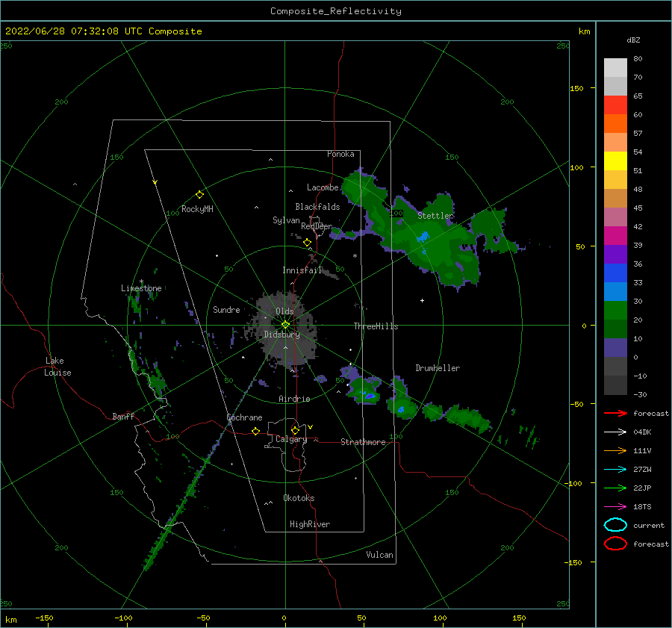
Task: Click the red forecast arrow in the legend
Action: click(615, 413)
